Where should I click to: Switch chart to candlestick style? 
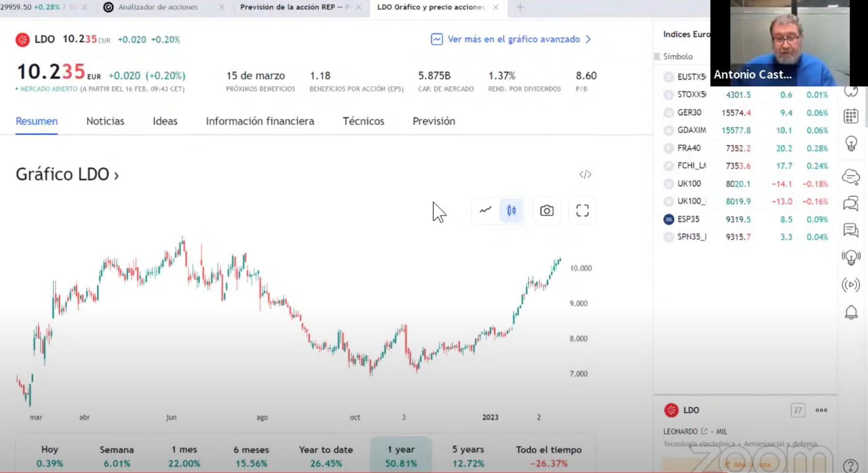511,210
